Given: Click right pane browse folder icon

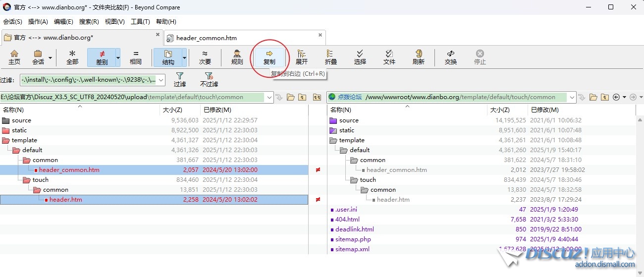Looking at the screenshot, I should pyautogui.click(x=593, y=97).
